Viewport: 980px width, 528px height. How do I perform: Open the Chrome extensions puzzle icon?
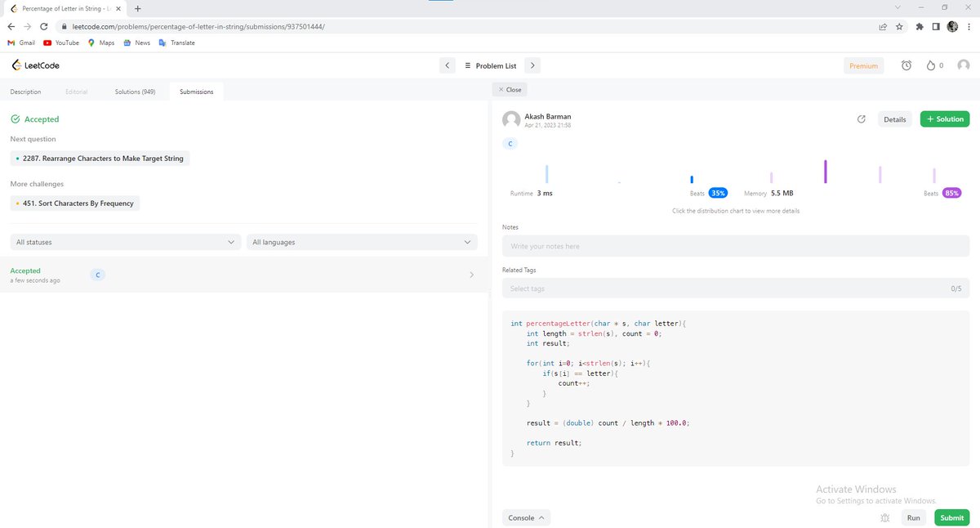click(x=921, y=26)
